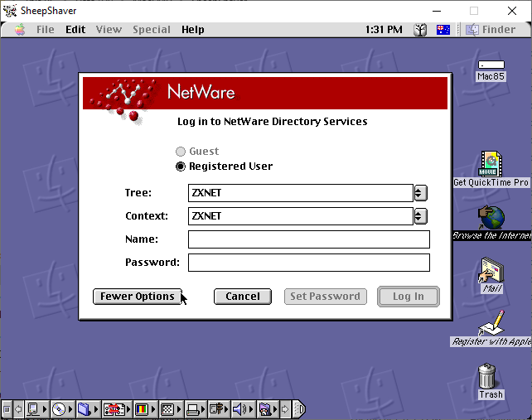Click into the Password field
This screenshot has width=532, height=420.
tap(309, 263)
